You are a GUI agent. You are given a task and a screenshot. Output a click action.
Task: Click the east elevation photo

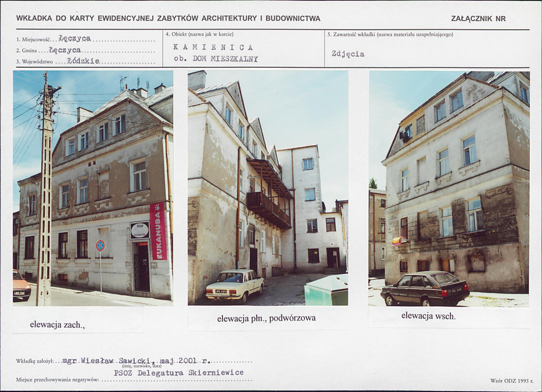(449, 189)
